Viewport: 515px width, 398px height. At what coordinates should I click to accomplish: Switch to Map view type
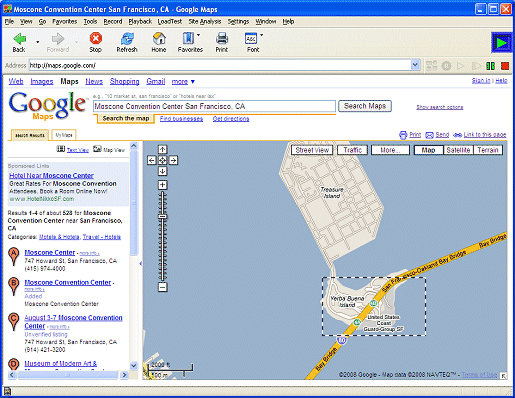pos(428,150)
